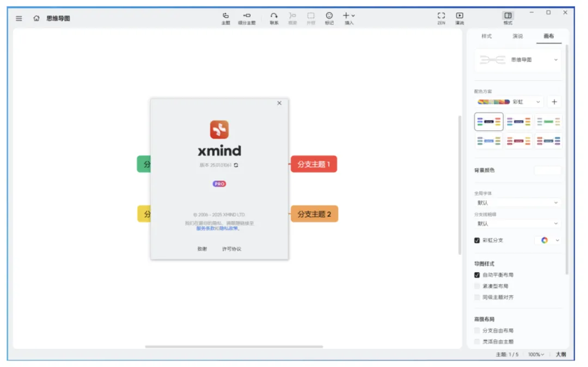This screenshot has width=588, height=367.
Task: Minimize the Xmind window
Action: [x=531, y=13]
